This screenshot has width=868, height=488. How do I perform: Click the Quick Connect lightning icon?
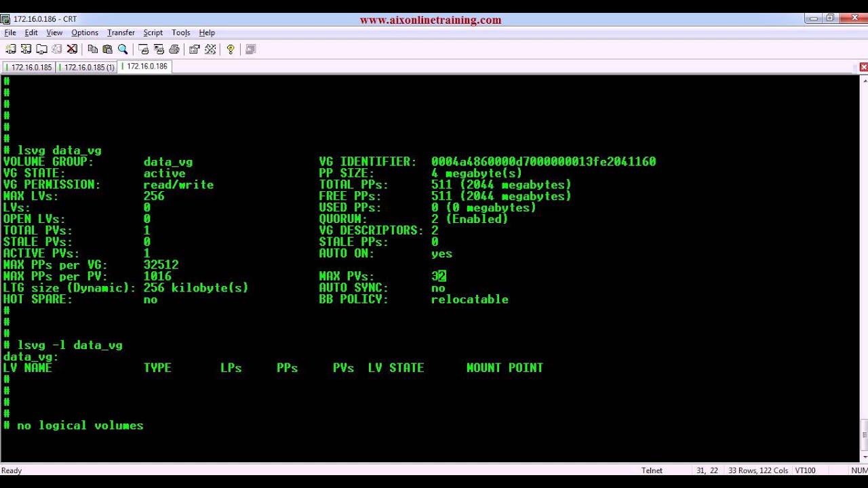[26, 49]
